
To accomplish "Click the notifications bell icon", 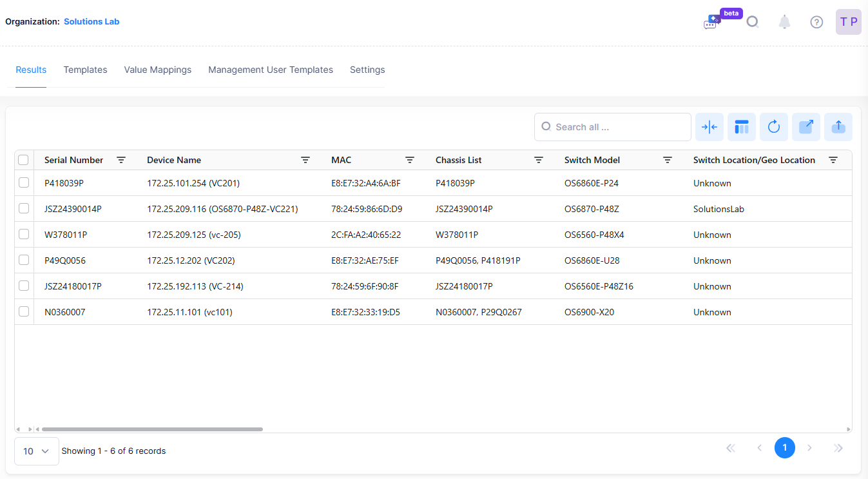I will tap(784, 22).
